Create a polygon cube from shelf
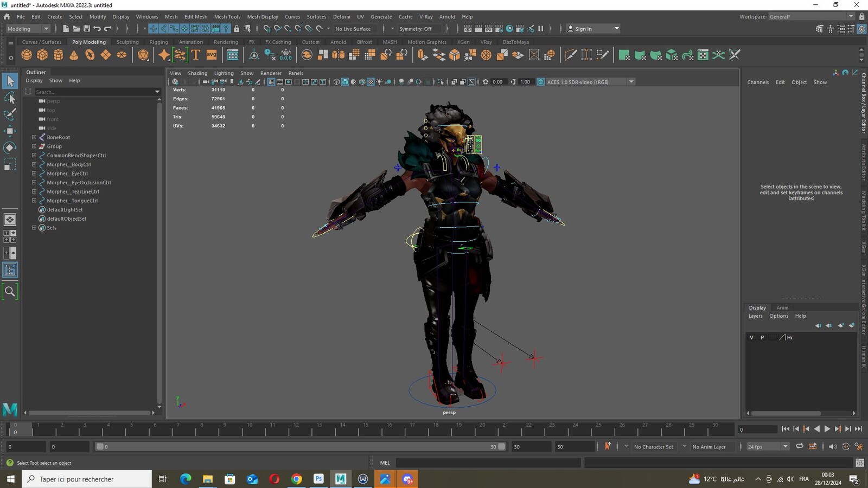 pos(42,55)
